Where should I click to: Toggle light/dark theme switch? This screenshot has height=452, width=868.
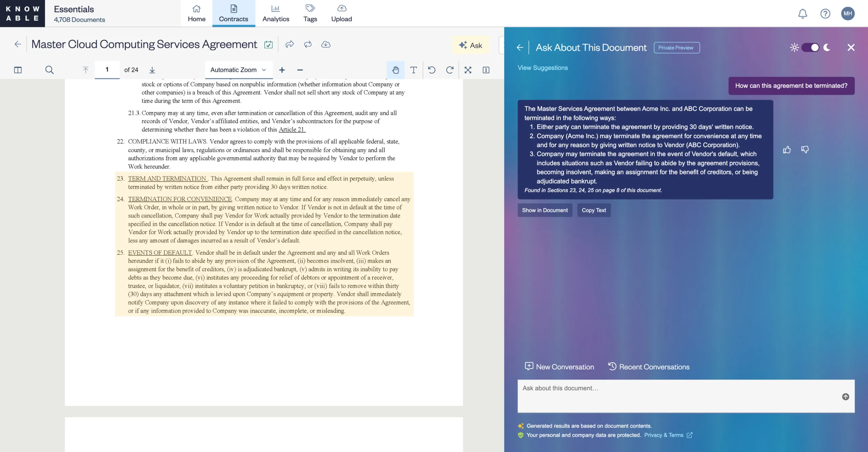[x=810, y=47]
